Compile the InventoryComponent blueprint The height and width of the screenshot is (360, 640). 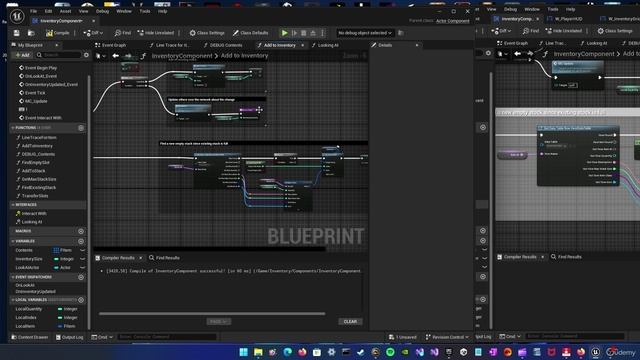pyautogui.click(x=58, y=33)
